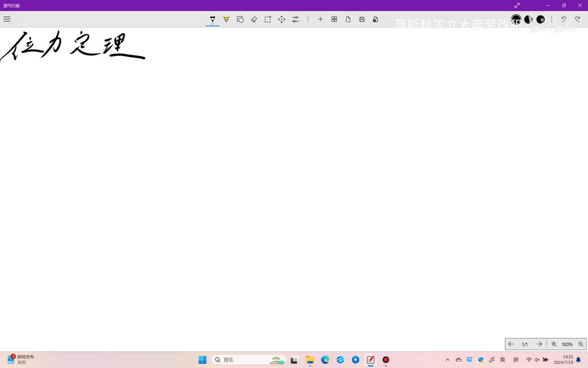This screenshot has width=588, height=368.
Task: Open the Windows Start menu
Action: (x=203, y=360)
